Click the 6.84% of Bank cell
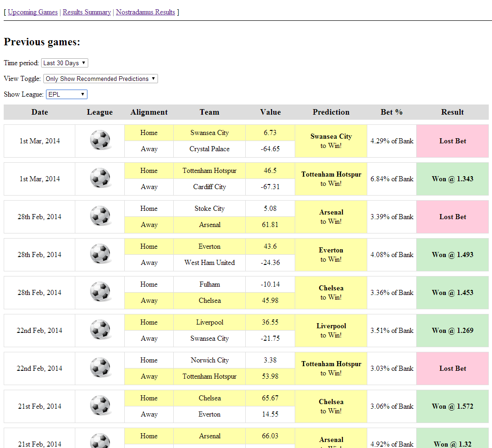492x448 pixels. tap(392, 179)
